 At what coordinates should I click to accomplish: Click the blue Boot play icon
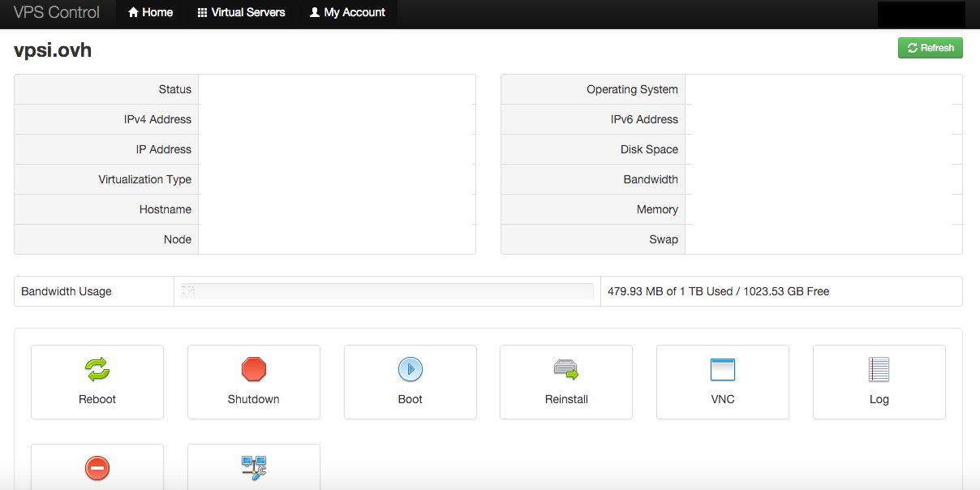(x=410, y=370)
